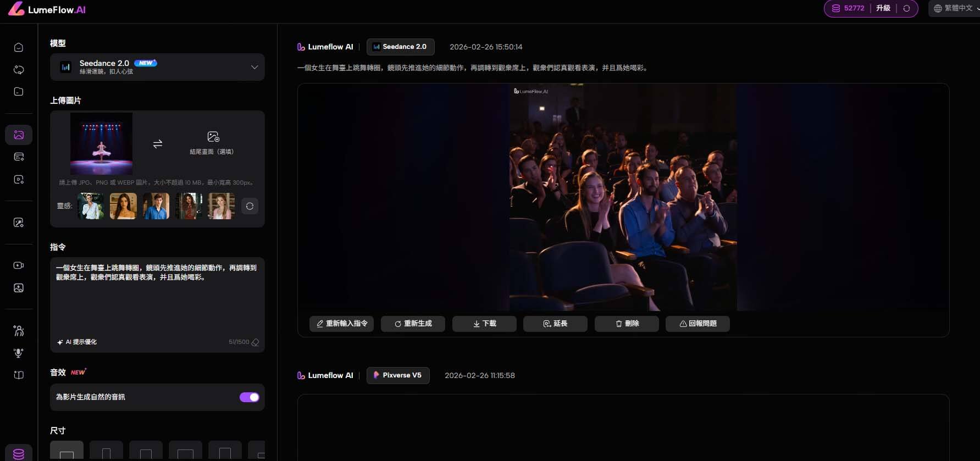Screen dimensions: 980x461
Task: Refresh the inspiration thumbnails
Action: click(x=250, y=206)
